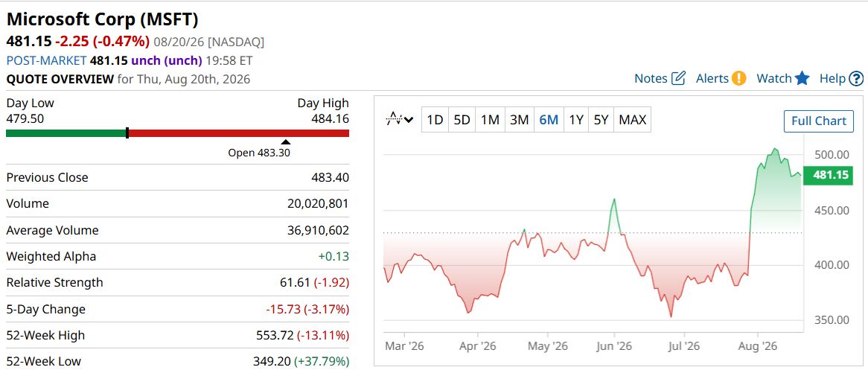The height and width of the screenshot is (370, 868).
Task: Click the green 481.15 price label on chart
Action: tap(828, 176)
